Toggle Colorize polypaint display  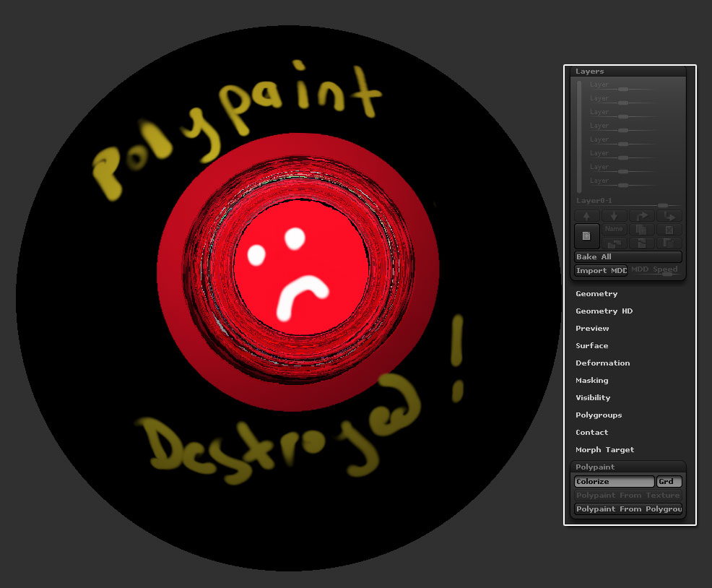pyautogui.click(x=614, y=481)
